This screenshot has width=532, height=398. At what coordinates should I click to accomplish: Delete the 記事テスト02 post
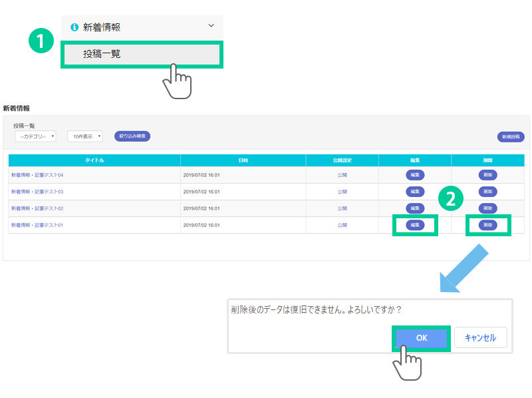click(487, 208)
